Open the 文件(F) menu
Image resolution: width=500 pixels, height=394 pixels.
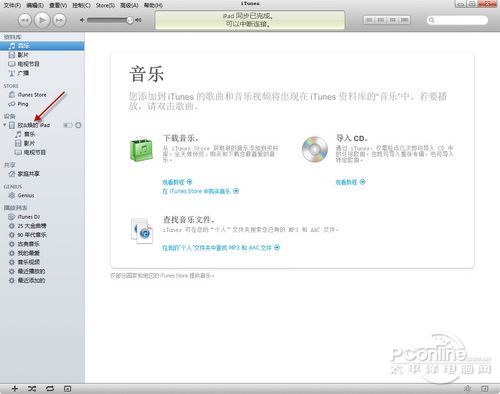click(12, 5)
